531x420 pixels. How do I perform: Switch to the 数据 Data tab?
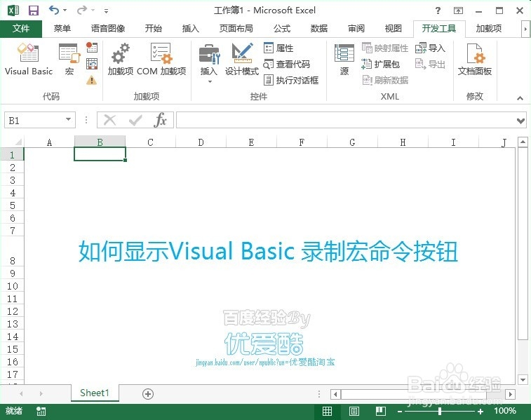click(319, 29)
